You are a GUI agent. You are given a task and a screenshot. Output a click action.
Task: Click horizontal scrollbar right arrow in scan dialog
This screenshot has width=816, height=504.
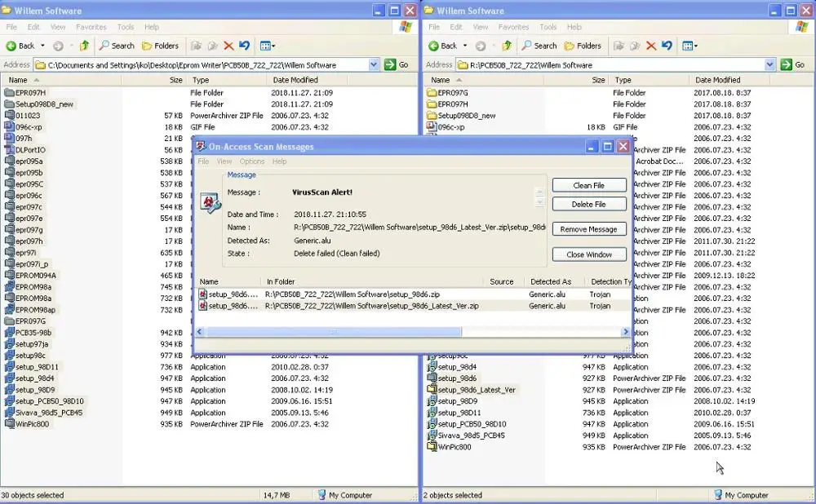626,331
